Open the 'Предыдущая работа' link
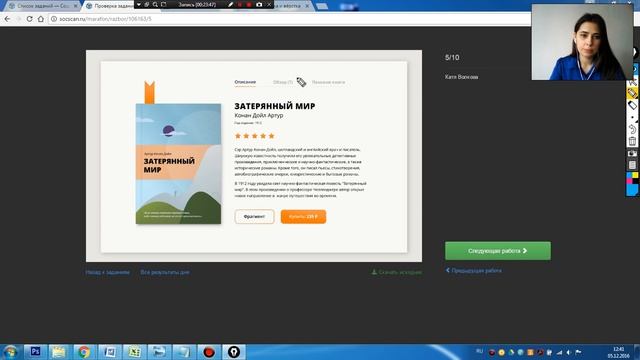The height and width of the screenshot is (360, 640). (473, 270)
